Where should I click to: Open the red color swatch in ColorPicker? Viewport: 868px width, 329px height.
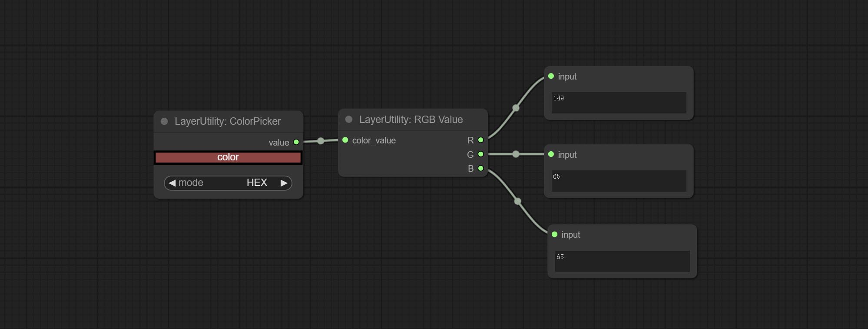(x=228, y=157)
